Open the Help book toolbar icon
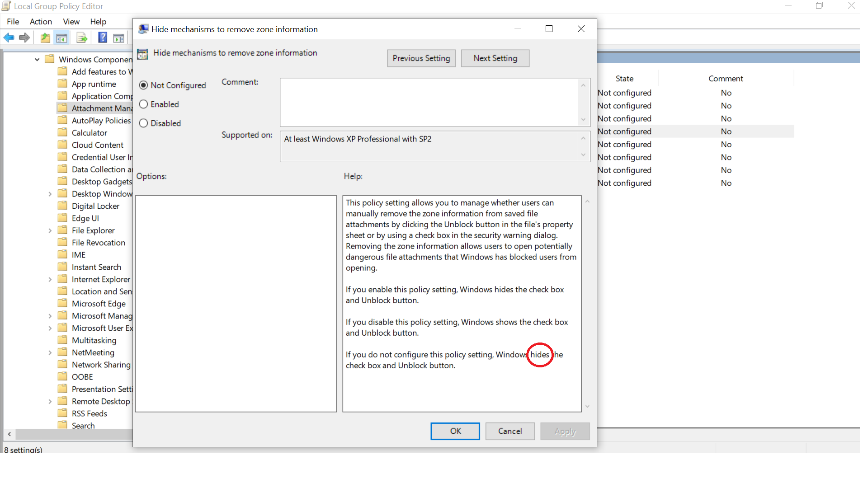 [x=103, y=38]
